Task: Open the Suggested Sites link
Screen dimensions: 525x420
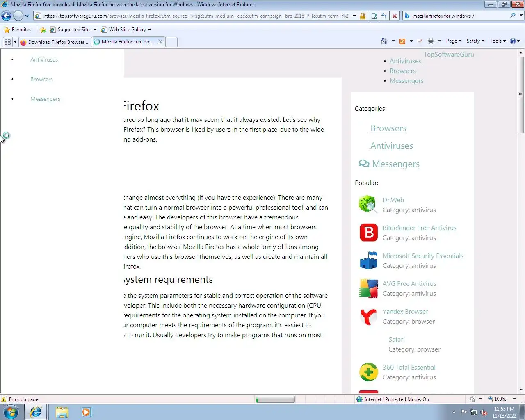Action: (73, 30)
